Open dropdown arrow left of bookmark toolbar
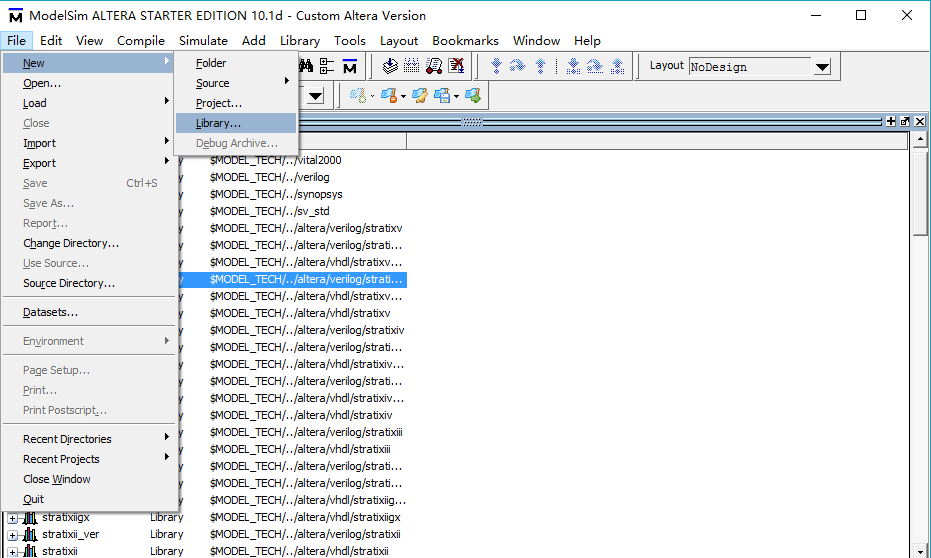 [316, 96]
